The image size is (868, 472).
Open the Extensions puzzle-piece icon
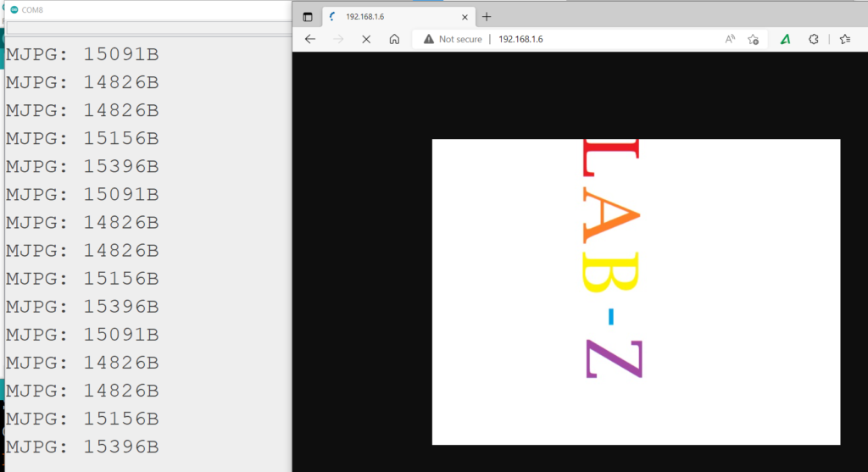pyautogui.click(x=813, y=39)
